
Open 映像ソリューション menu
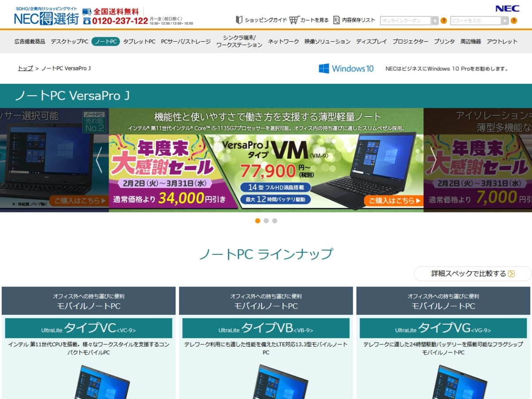pyautogui.click(x=328, y=42)
